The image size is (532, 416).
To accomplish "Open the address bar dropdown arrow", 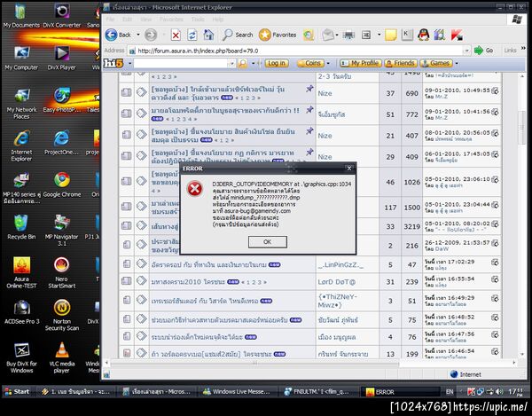I will point(467,51).
